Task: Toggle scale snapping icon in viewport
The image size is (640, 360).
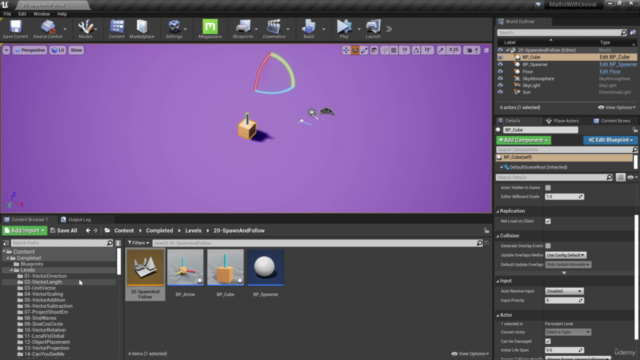Action: (x=441, y=50)
